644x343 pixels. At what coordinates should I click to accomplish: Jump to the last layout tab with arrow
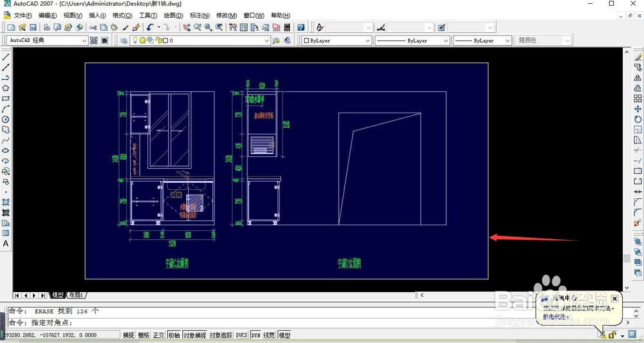(43, 295)
